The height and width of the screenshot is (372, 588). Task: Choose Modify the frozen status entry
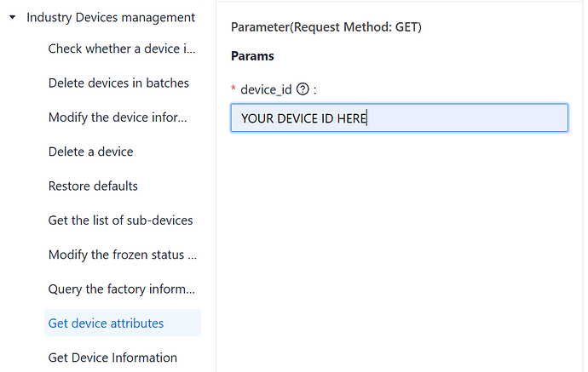(x=123, y=255)
